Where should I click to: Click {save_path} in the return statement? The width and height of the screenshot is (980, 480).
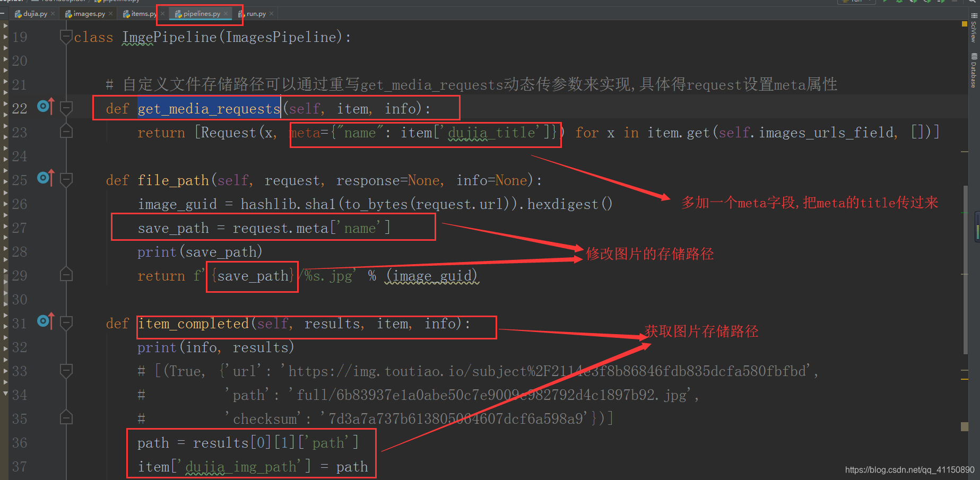pos(253,276)
